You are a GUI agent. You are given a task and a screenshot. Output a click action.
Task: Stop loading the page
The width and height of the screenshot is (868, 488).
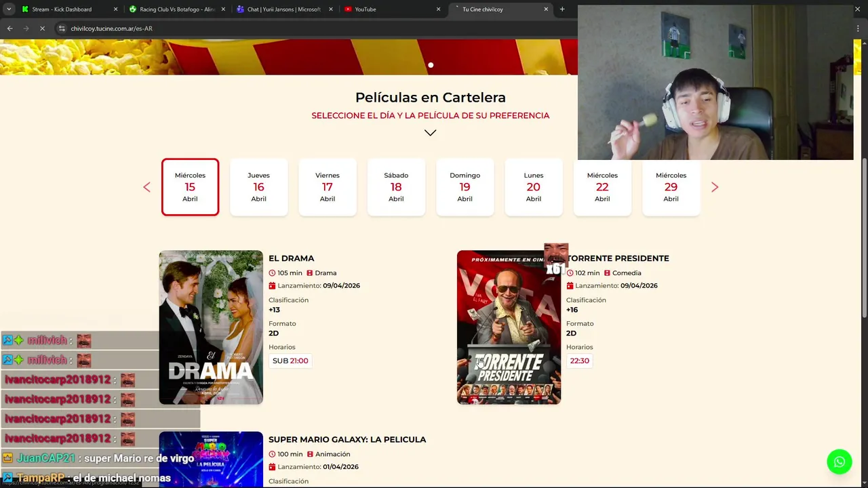(42, 28)
